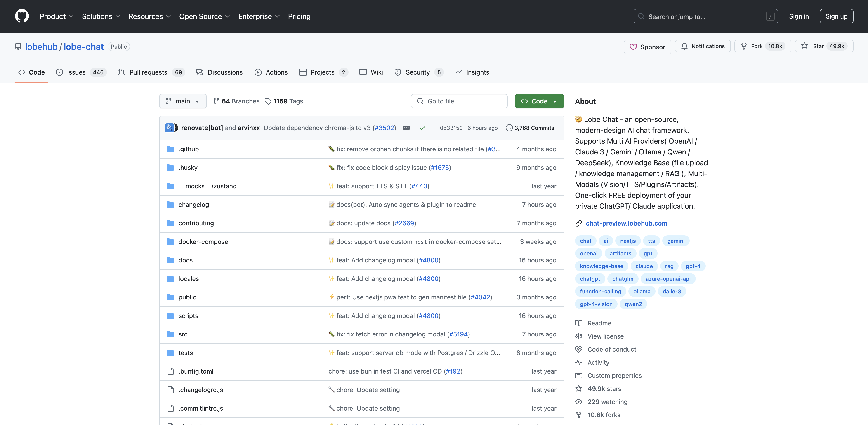
Task: Open the 3,768 Commits history
Action: (530, 128)
